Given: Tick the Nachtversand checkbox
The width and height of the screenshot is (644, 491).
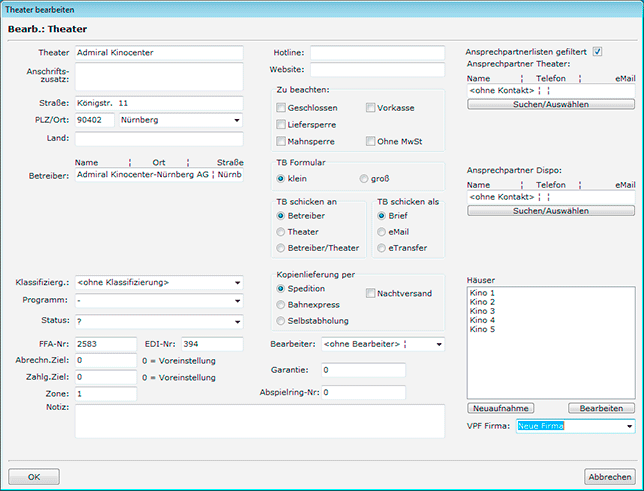Looking at the screenshot, I should pyautogui.click(x=370, y=293).
